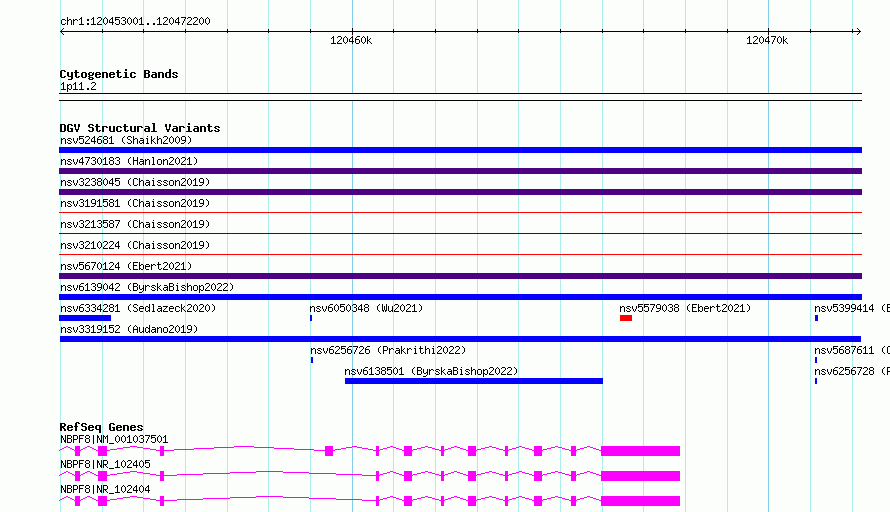Click variant label nsv5670124 (Ebert2021)
This screenshot has width=890, height=512.
[126, 266]
